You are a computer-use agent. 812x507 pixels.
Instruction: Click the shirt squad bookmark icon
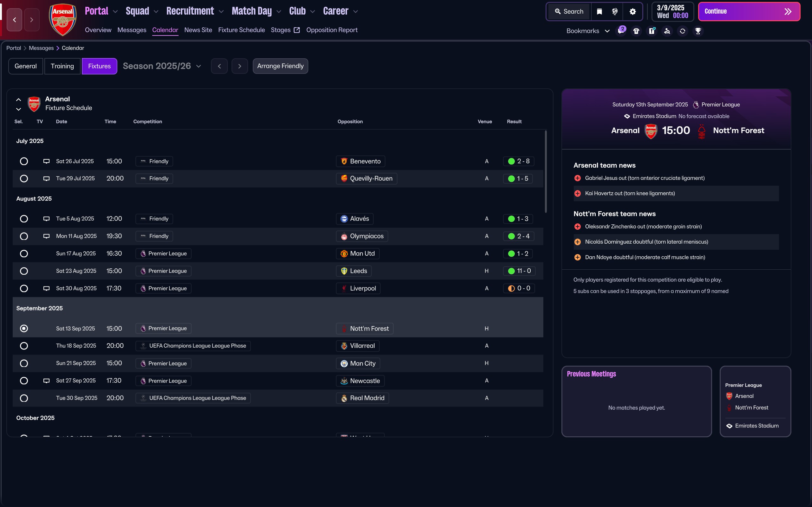pos(636,31)
